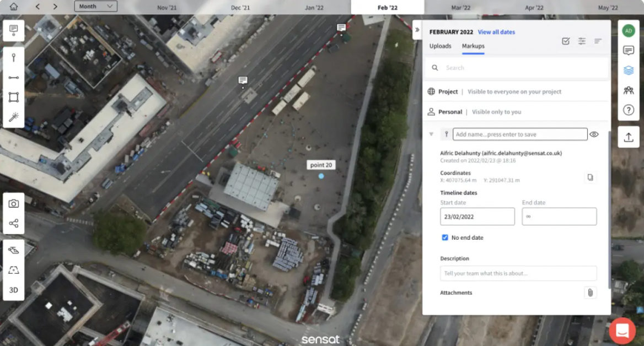Image resolution: width=644 pixels, height=346 pixels.
Task: Click the End date field
Action: [559, 217]
